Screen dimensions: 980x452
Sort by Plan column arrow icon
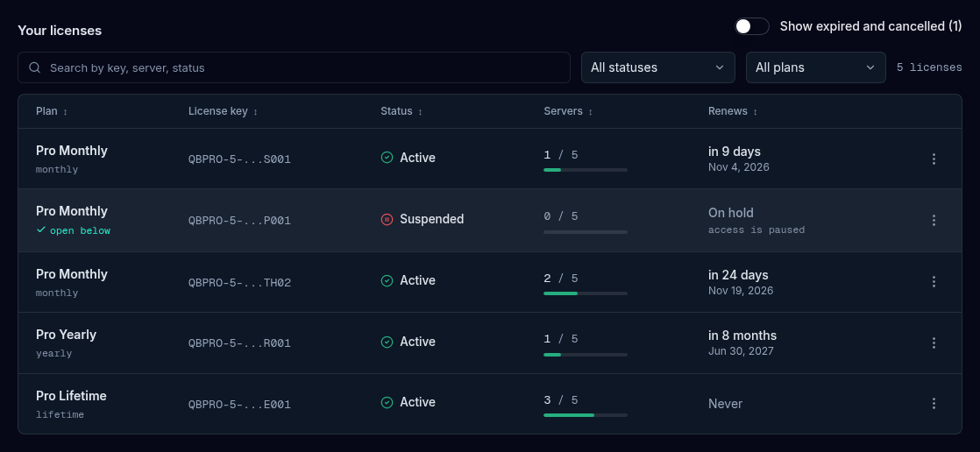tap(65, 112)
